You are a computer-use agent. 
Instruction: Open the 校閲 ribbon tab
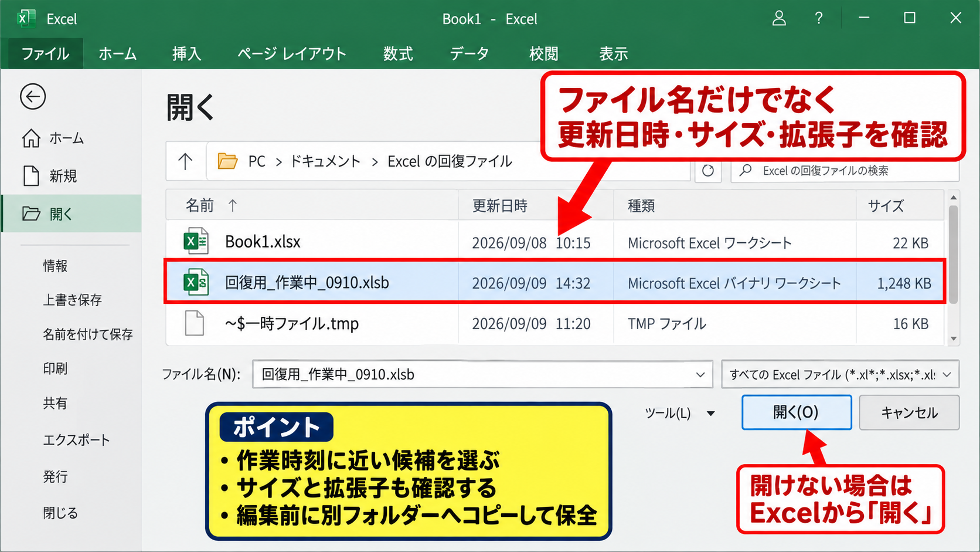click(544, 54)
